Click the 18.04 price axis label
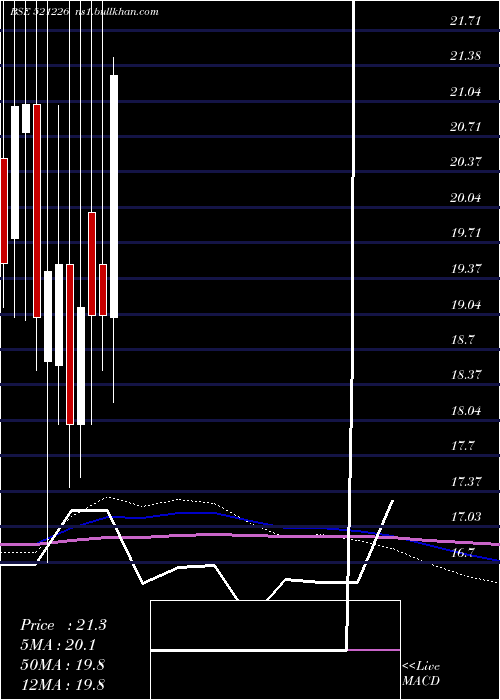This screenshot has height=700, width=500. (x=466, y=410)
